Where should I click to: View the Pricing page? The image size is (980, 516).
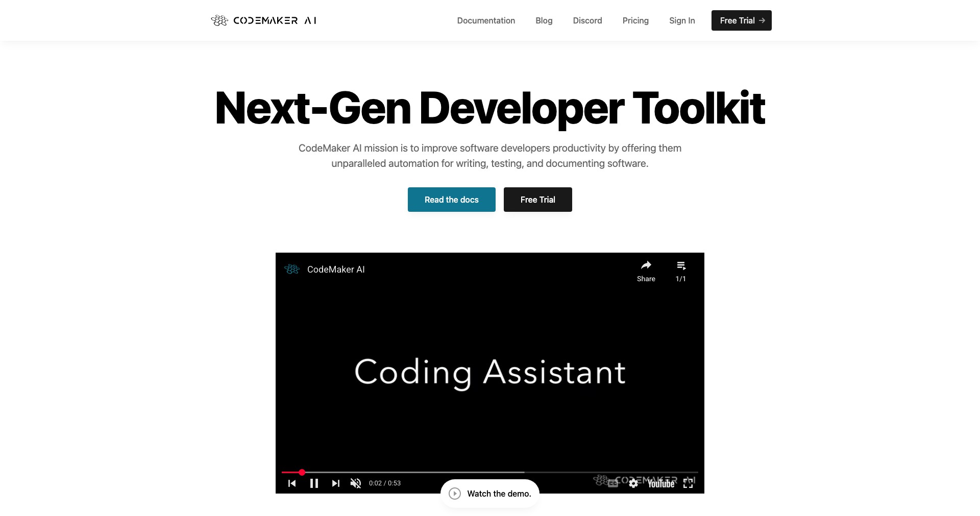tap(635, 20)
